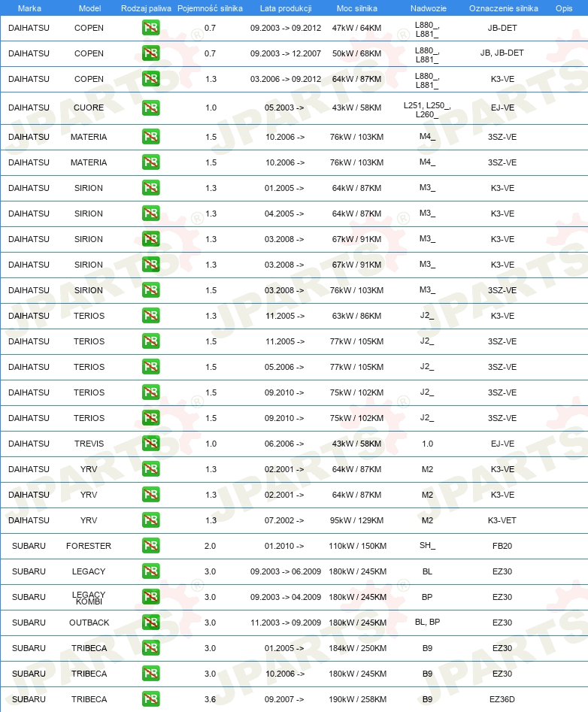Click the Moc silnika column header
The image size is (588, 712).
tap(357, 8)
